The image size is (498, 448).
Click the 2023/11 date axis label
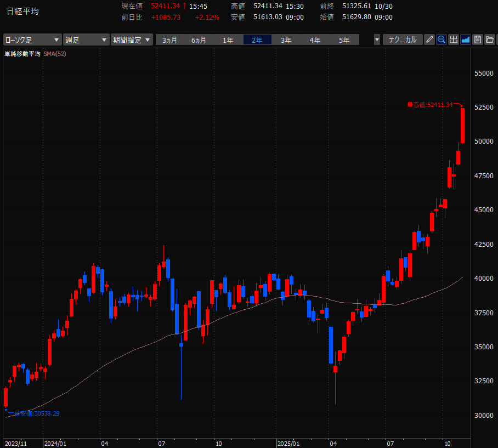click(x=16, y=444)
